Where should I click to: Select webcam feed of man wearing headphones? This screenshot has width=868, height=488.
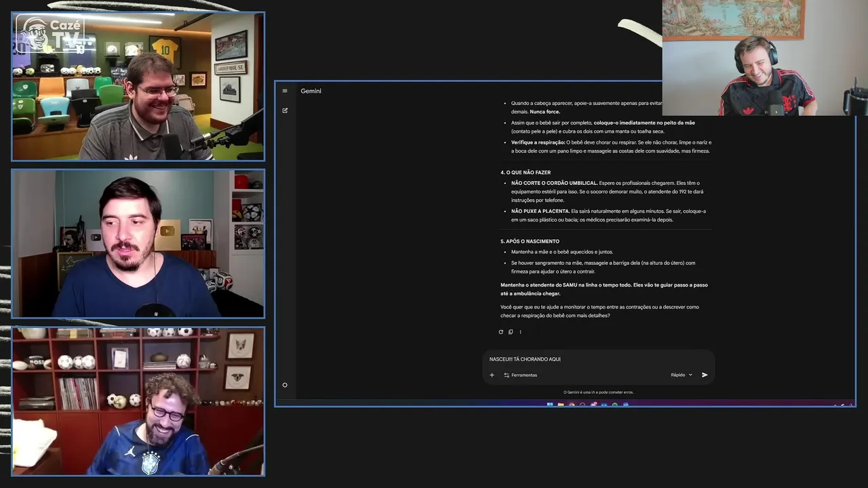(765, 58)
